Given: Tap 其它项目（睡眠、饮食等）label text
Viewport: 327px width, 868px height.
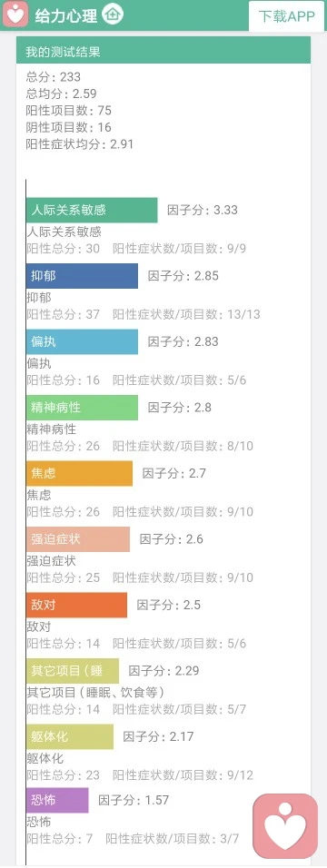Looking at the screenshot, I should 95,693.
